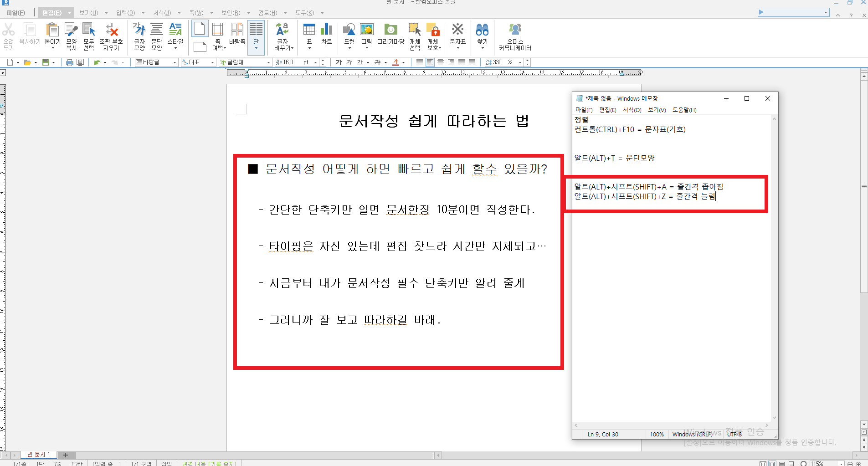Click the New Document icon
Screen dimensions: 868x466
pos(10,62)
